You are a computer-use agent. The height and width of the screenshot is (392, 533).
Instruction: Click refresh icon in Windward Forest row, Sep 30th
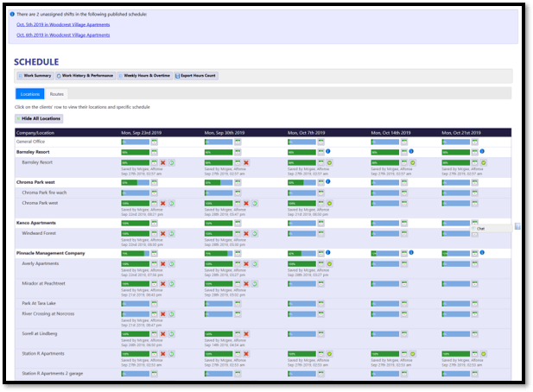(255, 234)
